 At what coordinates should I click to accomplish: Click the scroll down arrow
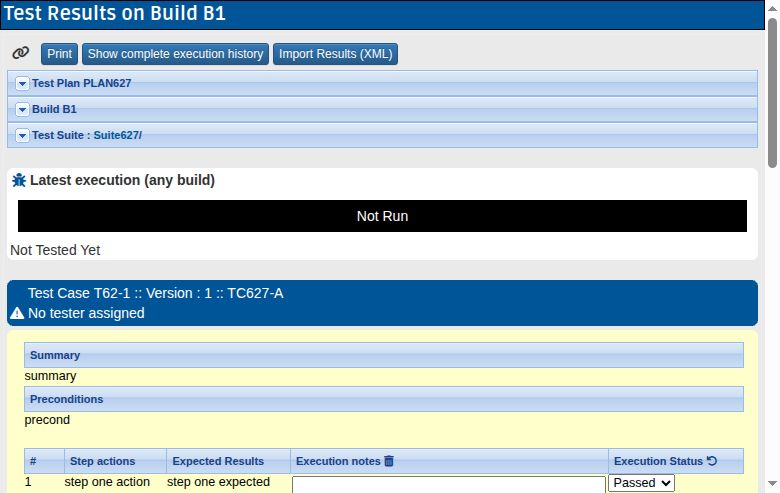(772, 483)
